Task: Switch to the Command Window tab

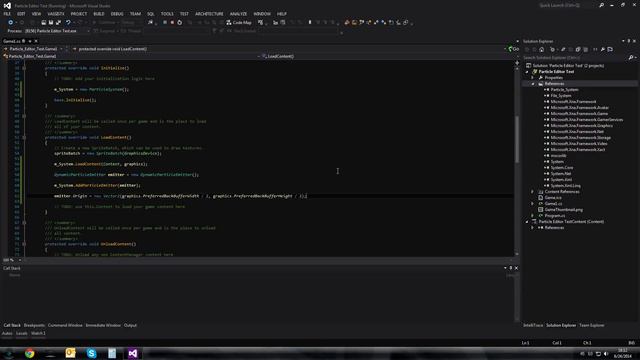Action: [x=65, y=325]
